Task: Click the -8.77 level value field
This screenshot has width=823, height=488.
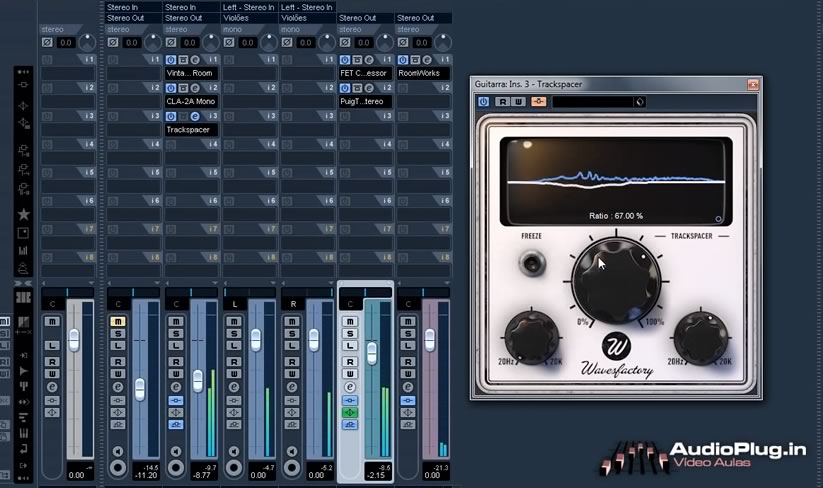Action: coord(204,475)
